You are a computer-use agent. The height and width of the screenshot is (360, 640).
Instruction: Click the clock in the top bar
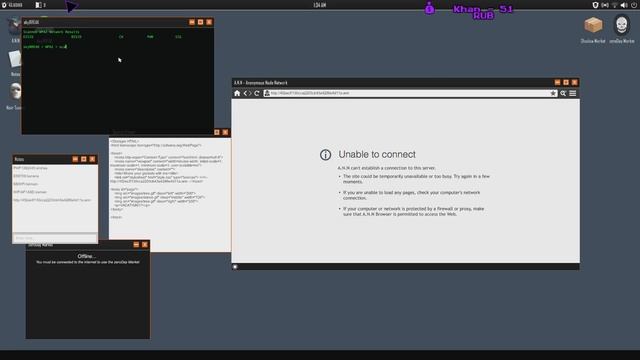[320, 5]
